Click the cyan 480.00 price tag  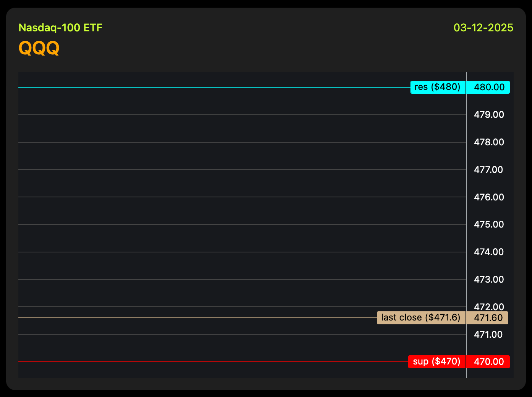point(488,87)
